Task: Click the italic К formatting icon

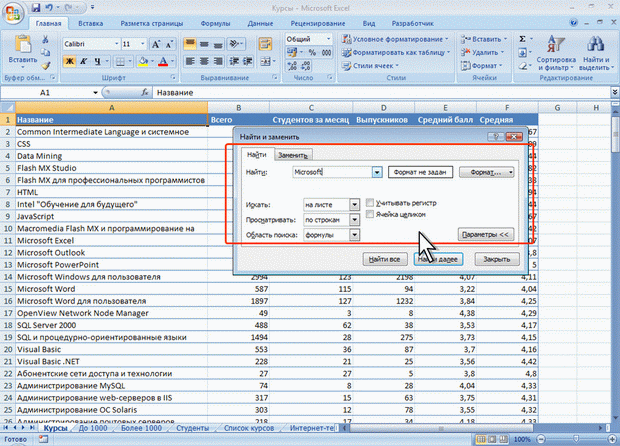Action: pyautogui.click(x=82, y=62)
